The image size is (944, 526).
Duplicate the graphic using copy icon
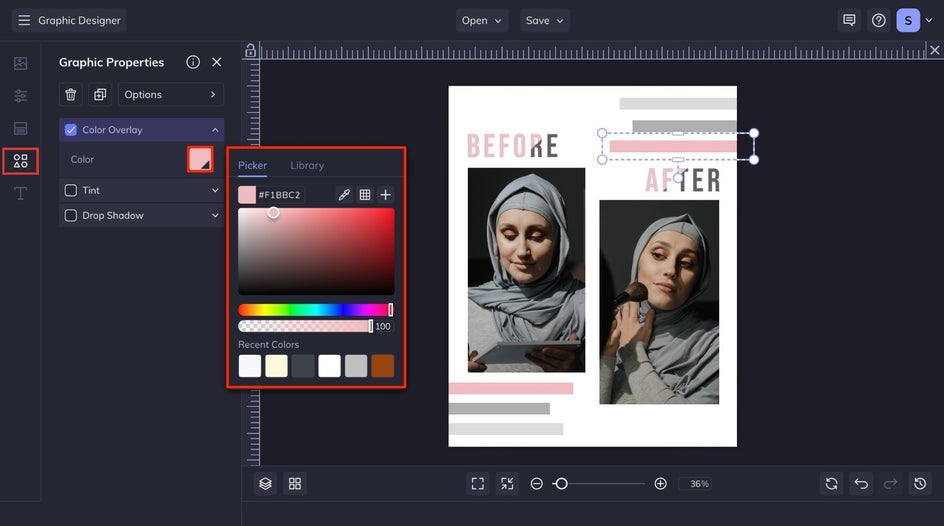(x=100, y=95)
